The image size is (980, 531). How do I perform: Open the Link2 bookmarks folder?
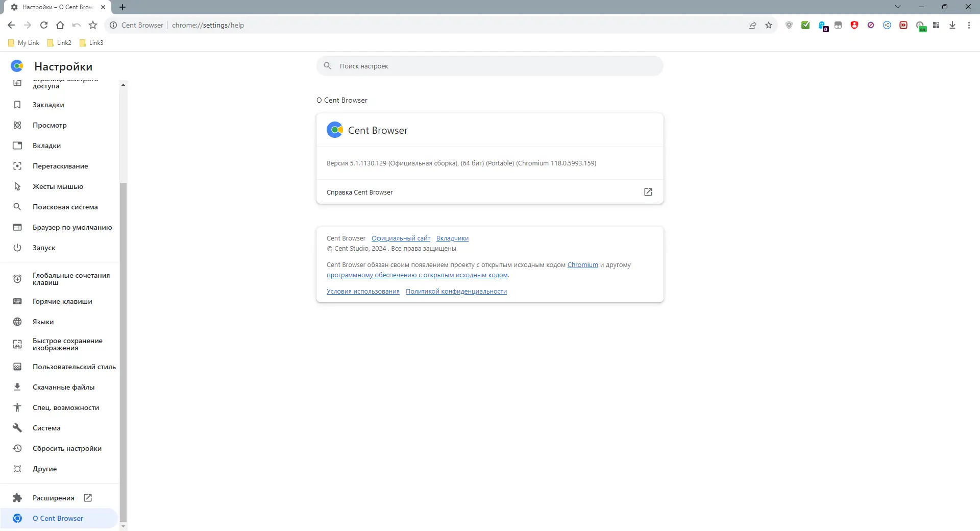click(59, 43)
